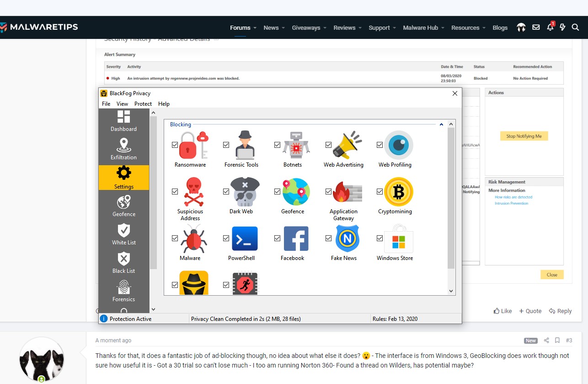Open the dropdown arrow beside Giveaways
Viewport: 588px width, 384px height.
(x=325, y=28)
